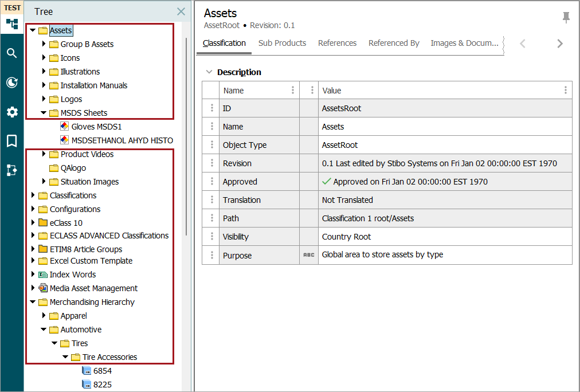
Task: Expand the Group B Assets folder
Action: coord(44,44)
